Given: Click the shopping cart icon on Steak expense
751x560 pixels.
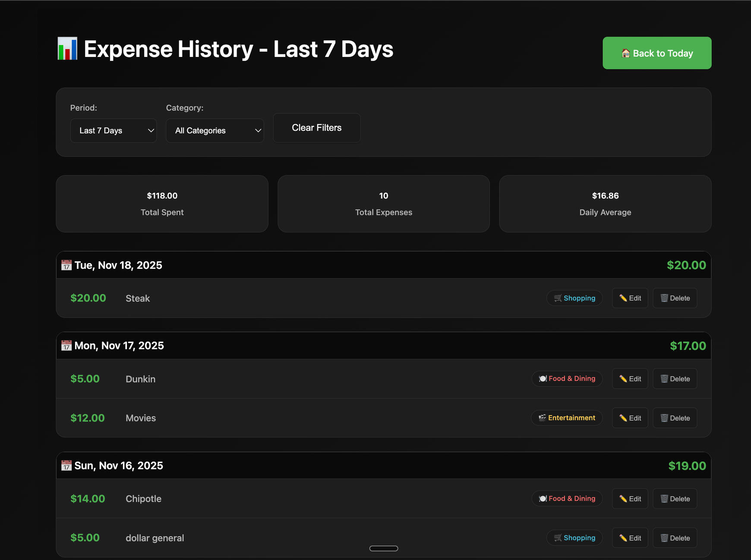Looking at the screenshot, I should pos(558,298).
